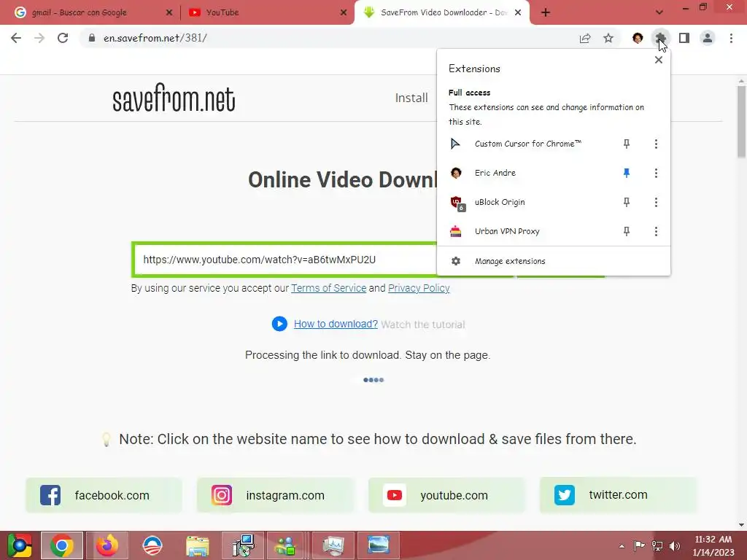Screen dimensions: 747x560
Task: Click the address bar URL en.savefrom.net
Action: [155, 38]
